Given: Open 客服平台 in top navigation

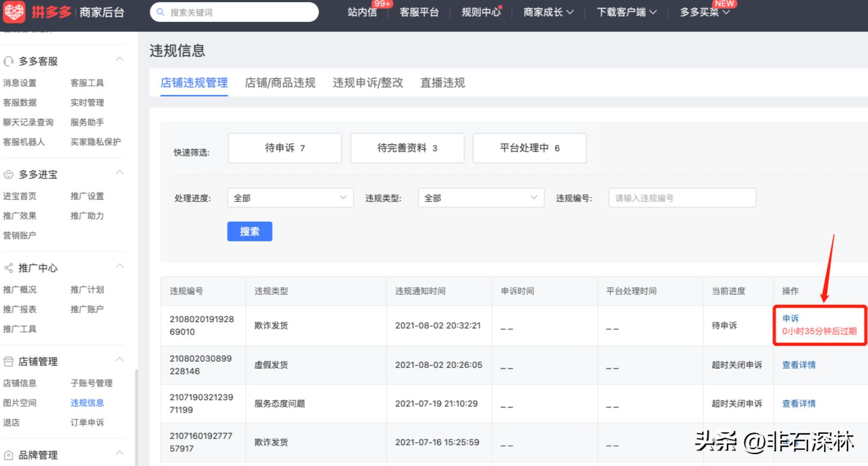Looking at the screenshot, I should click(419, 12).
